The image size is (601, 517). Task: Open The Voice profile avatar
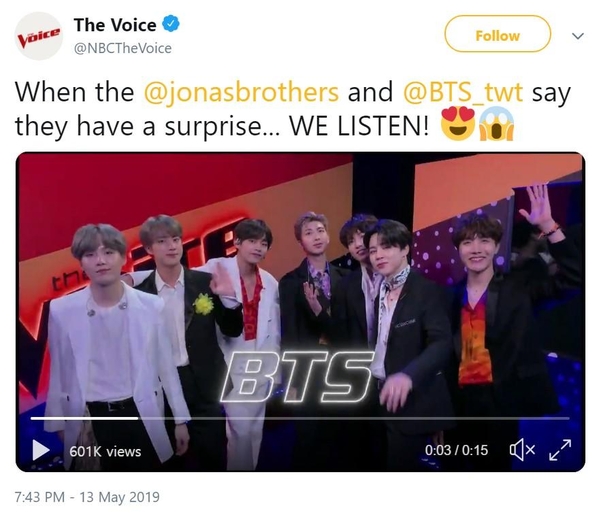tap(39, 36)
